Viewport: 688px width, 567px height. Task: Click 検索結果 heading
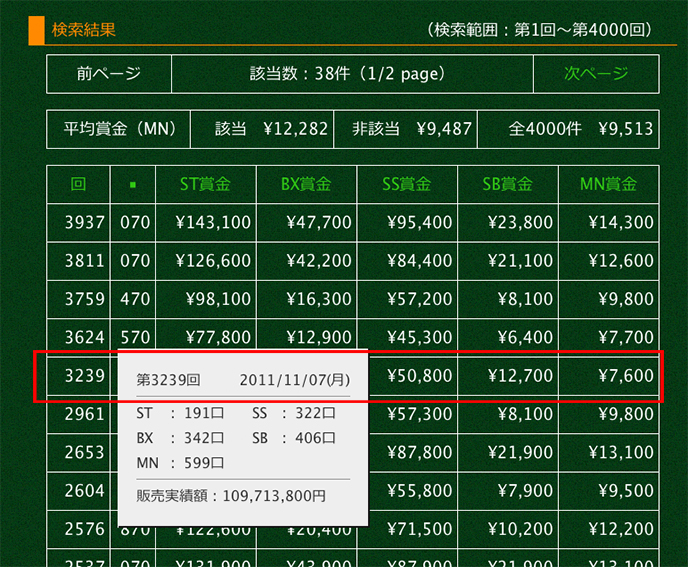point(83,30)
